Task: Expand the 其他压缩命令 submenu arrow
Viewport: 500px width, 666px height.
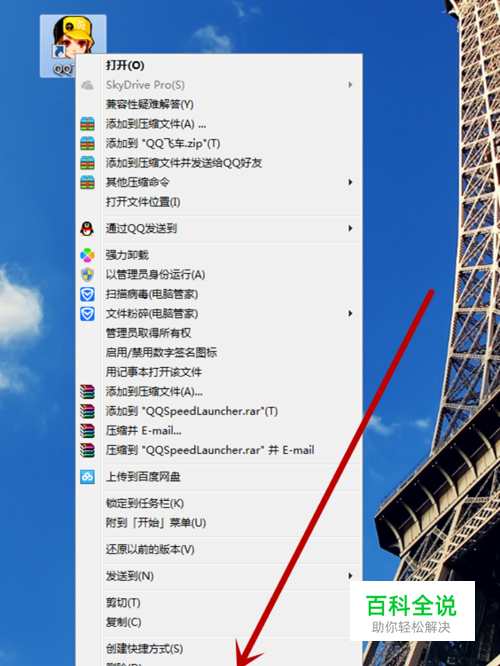Action: 350,182
